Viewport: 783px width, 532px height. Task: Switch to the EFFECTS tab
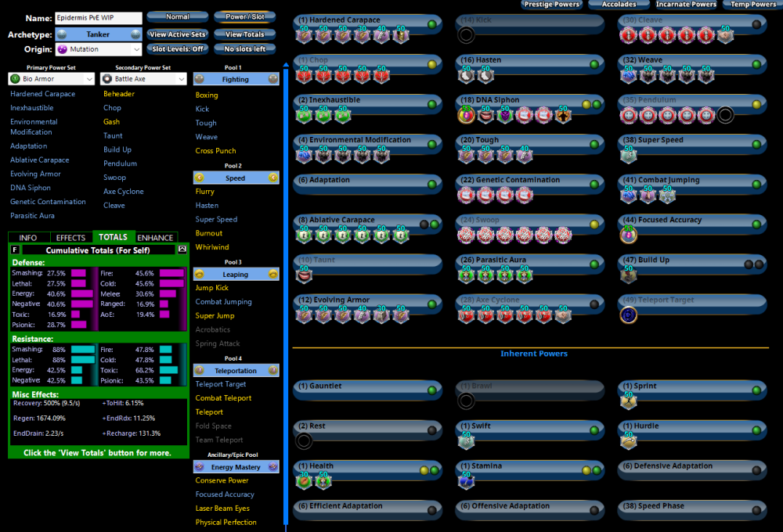point(70,237)
